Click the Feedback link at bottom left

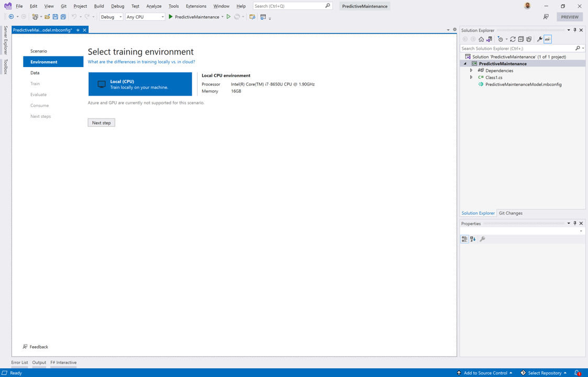click(36, 347)
